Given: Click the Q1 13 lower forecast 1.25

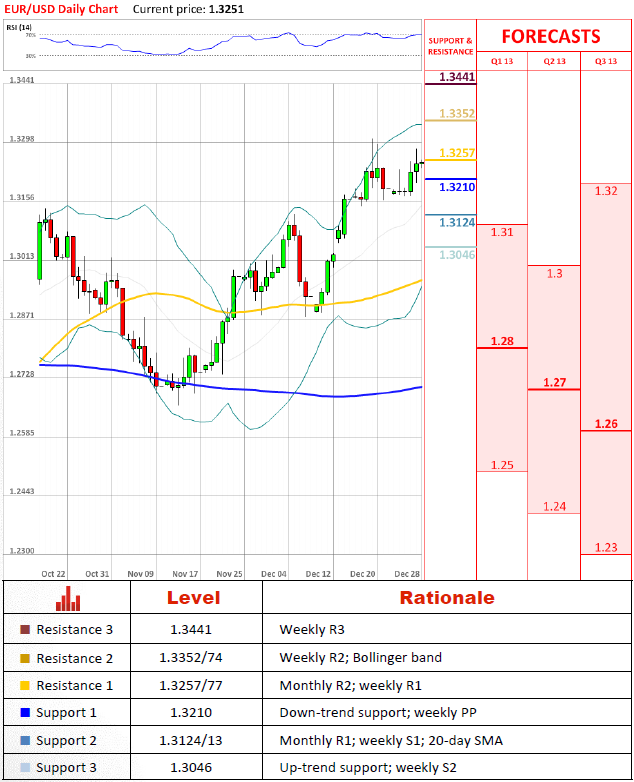Looking at the screenshot, I should [x=502, y=465].
